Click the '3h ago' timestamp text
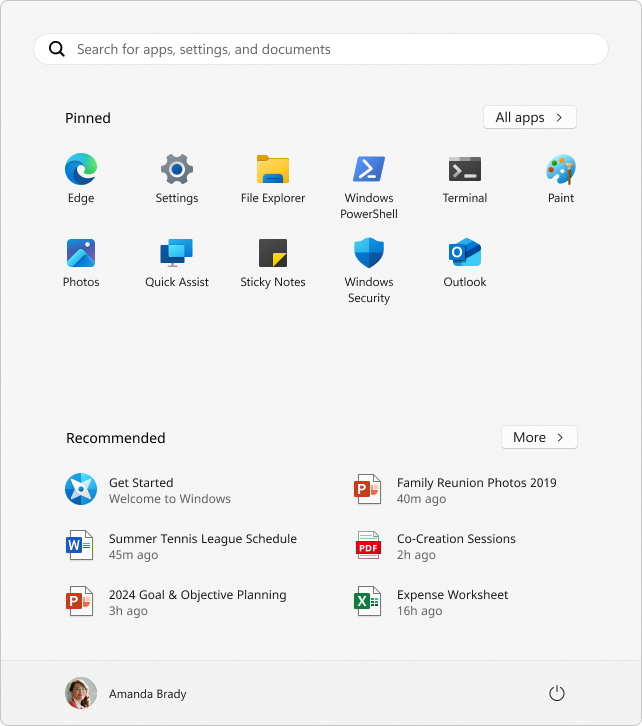Screen dimensions: 642x726 tap(128, 611)
